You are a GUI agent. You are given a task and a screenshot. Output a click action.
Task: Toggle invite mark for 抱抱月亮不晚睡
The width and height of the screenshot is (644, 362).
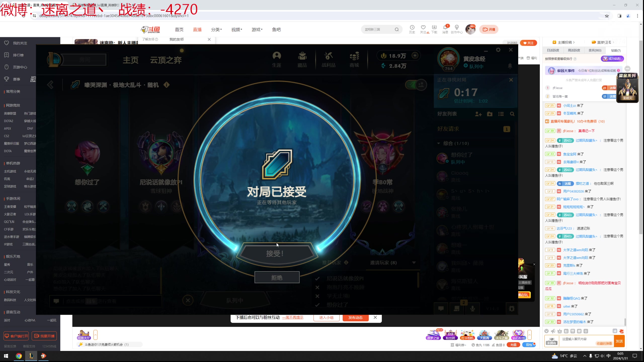317,287
